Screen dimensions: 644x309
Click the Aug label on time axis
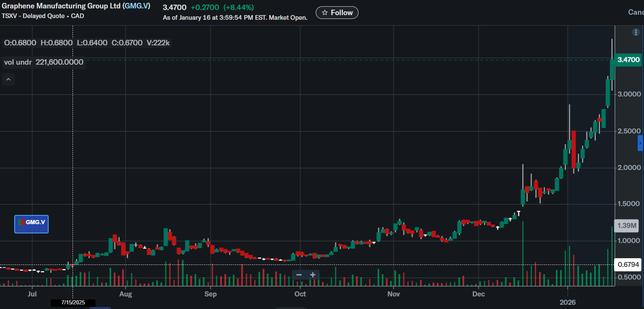[x=125, y=294]
